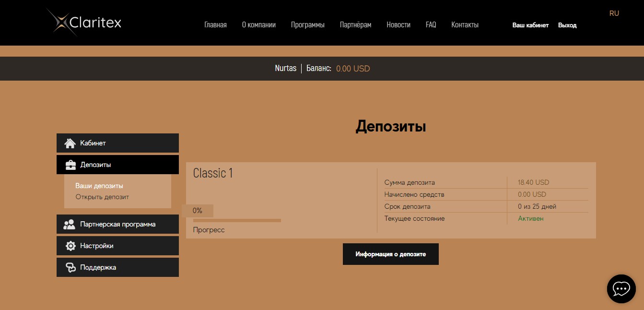The width and height of the screenshot is (644, 310).
Task: Click the Claritex logo
Action: (x=84, y=23)
